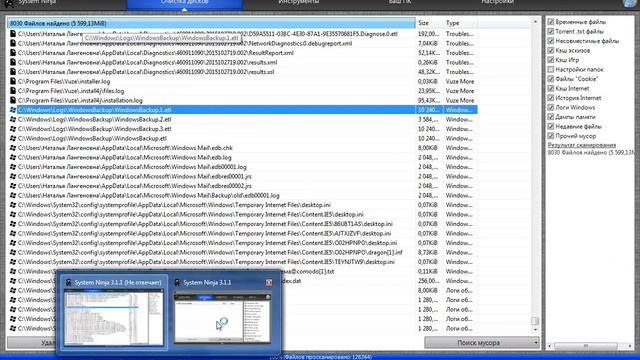Viewport: 640px width, 360px height.
Task: Open the Настройки tab
Action: click(497, 2)
